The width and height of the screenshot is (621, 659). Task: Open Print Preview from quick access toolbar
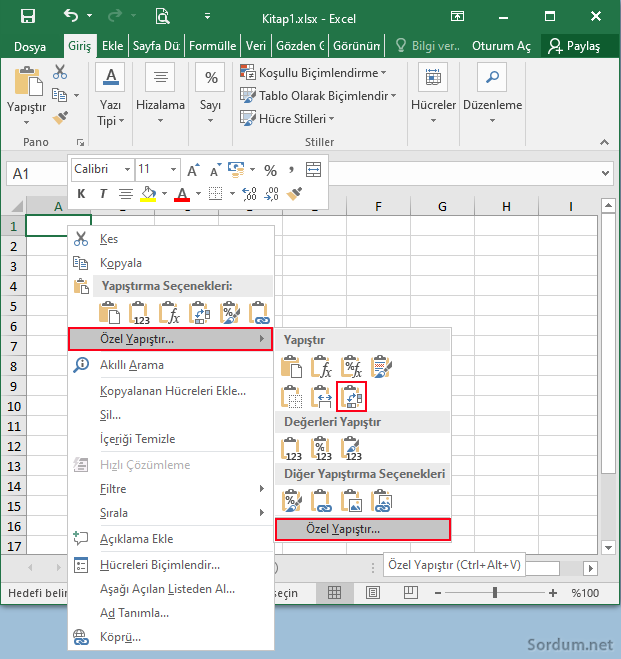coord(162,16)
